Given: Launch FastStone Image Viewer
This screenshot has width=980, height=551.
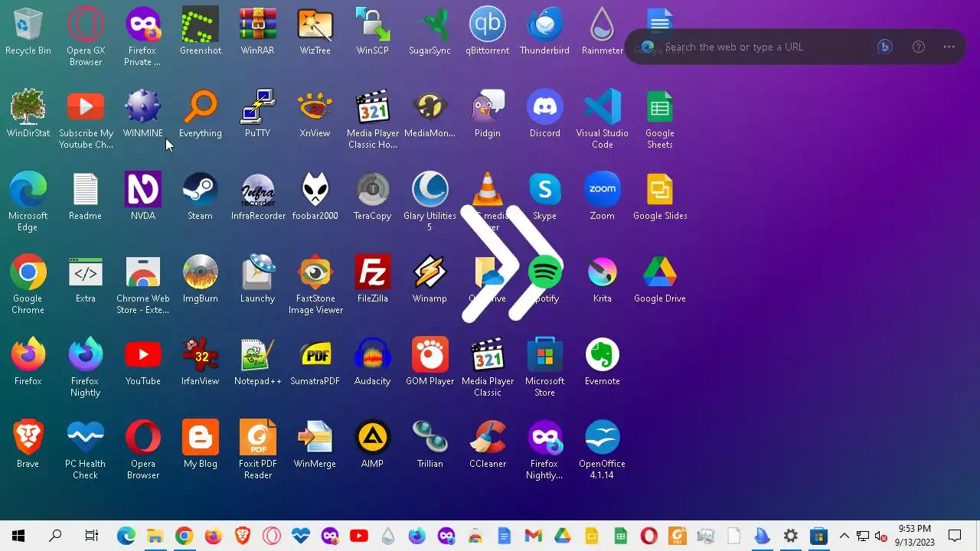Looking at the screenshot, I should click(315, 285).
